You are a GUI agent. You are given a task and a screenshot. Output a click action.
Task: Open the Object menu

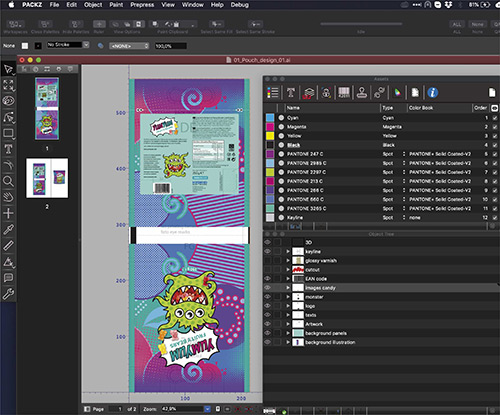click(x=93, y=5)
